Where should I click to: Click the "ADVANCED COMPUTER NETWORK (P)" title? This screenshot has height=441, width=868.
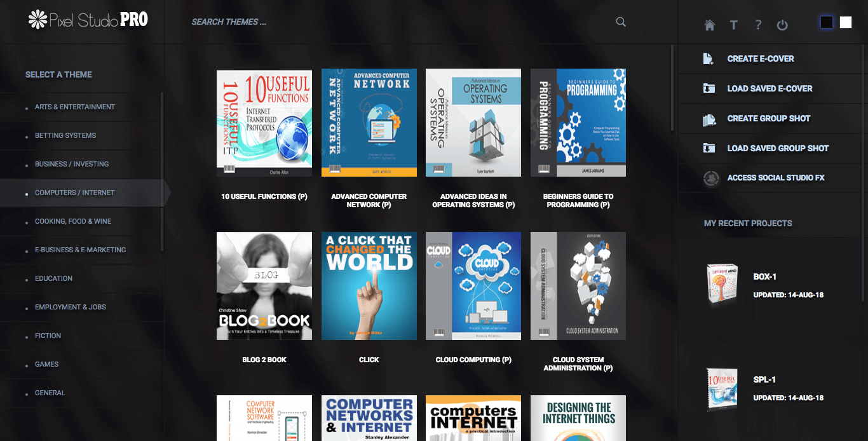[x=369, y=201]
